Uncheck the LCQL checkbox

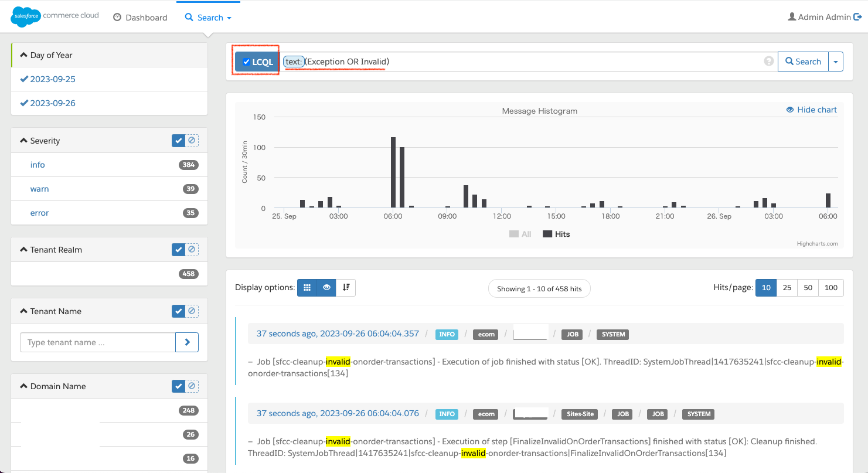coord(247,62)
